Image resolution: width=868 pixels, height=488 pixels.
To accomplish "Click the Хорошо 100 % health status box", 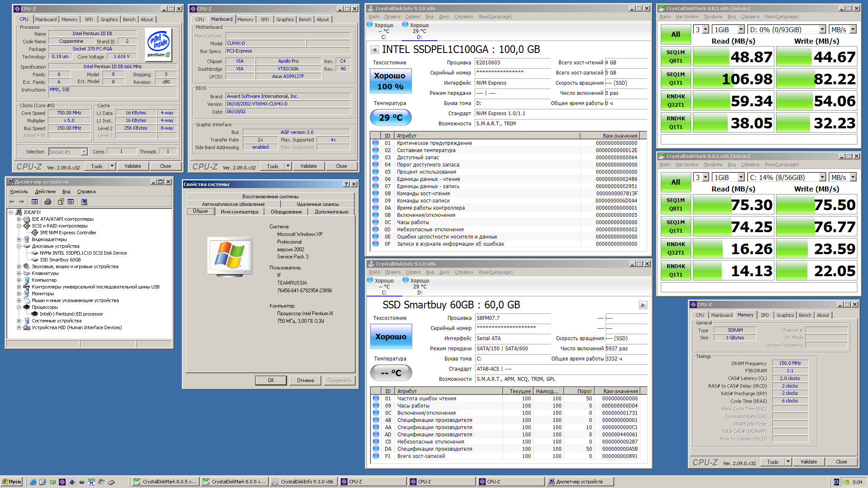I will tap(390, 81).
